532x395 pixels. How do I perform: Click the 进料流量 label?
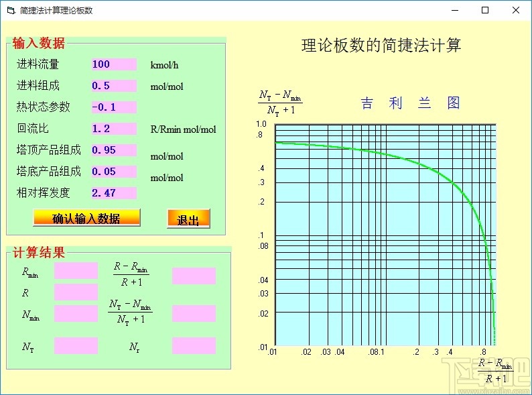(x=38, y=64)
